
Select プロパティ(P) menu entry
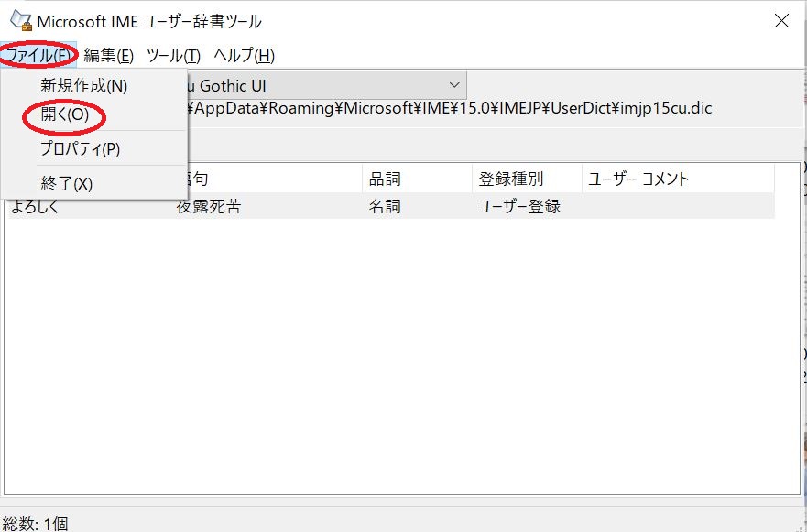pos(94,148)
